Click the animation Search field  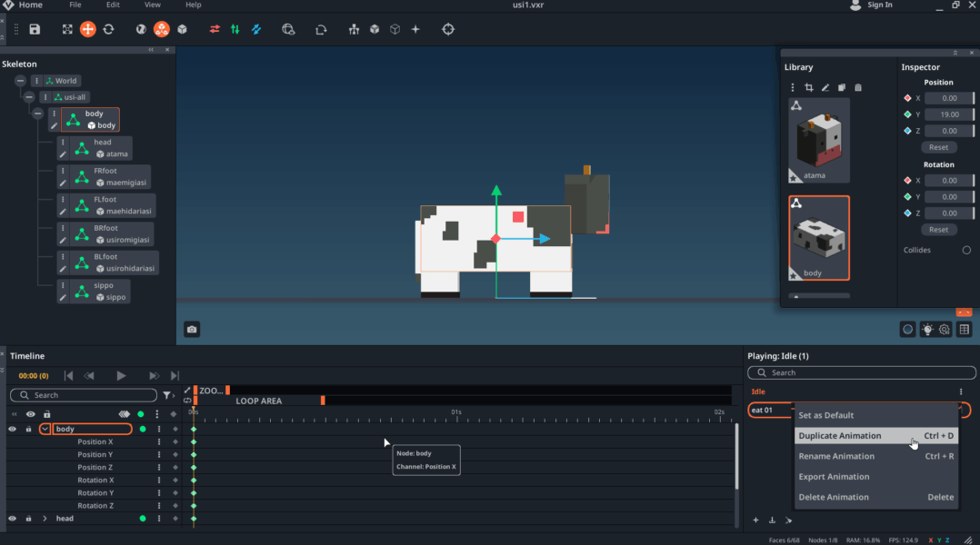(x=861, y=372)
